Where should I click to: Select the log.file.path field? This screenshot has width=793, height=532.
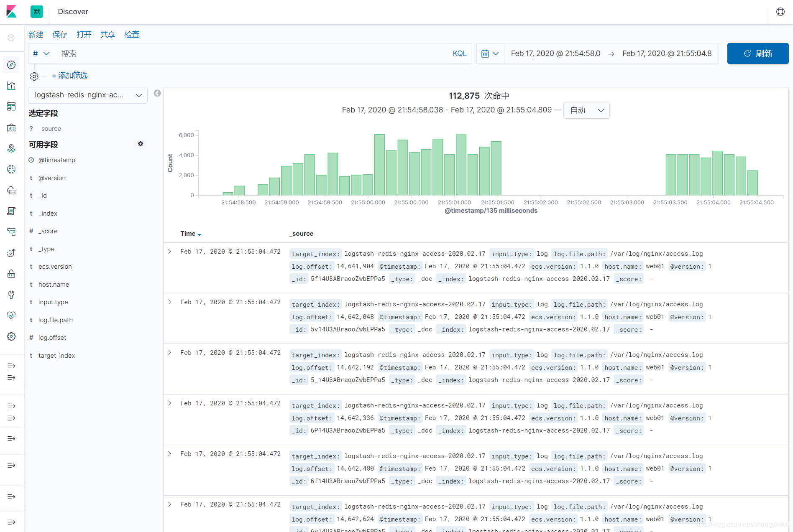click(x=56, y=320)
